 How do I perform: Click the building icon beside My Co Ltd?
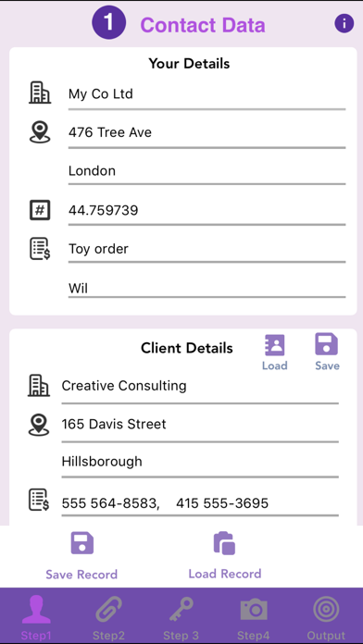[40, 93]
